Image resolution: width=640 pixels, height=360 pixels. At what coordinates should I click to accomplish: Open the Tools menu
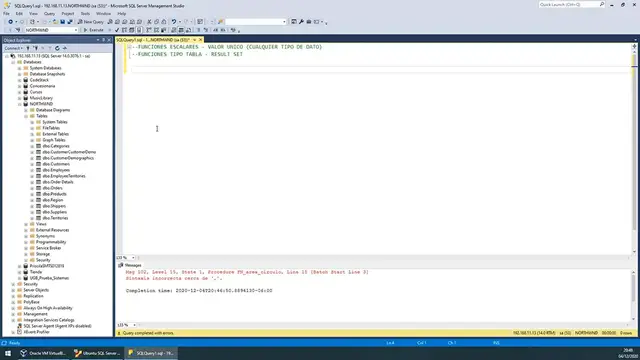pyautogui.click(x=85, y=13)
